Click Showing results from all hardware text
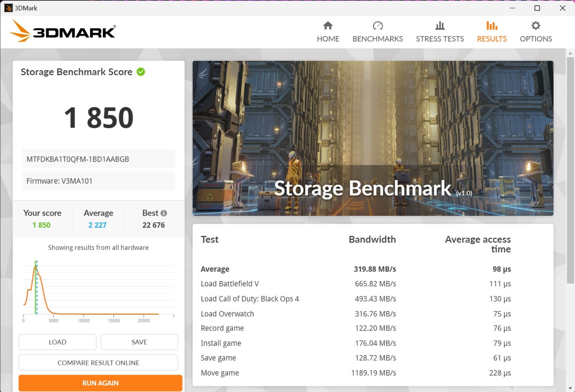This screenshot has height=392, width=575. point(99,248)
